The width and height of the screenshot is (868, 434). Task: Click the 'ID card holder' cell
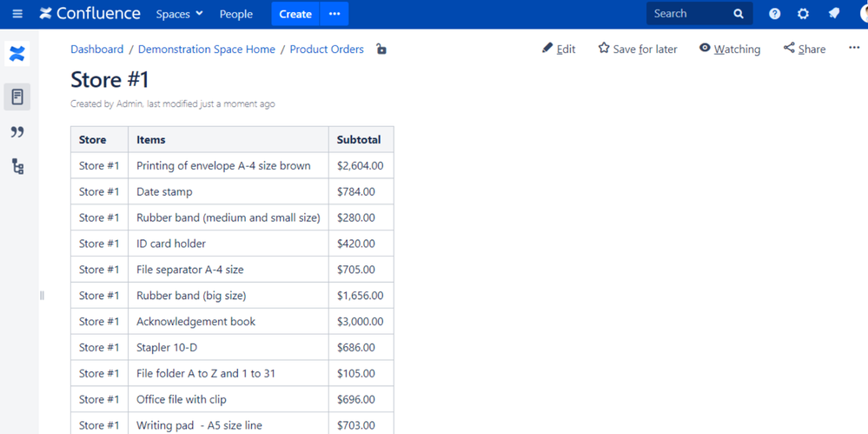click(229, 244)
